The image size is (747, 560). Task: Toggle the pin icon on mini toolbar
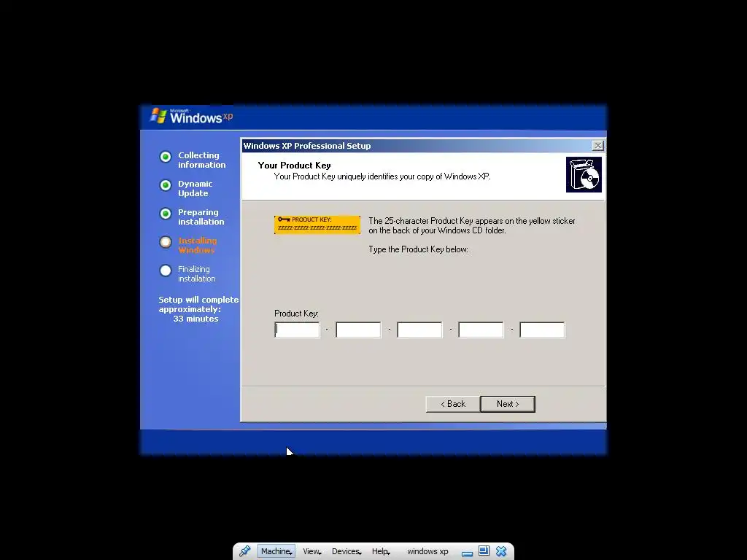click(245, 551)
